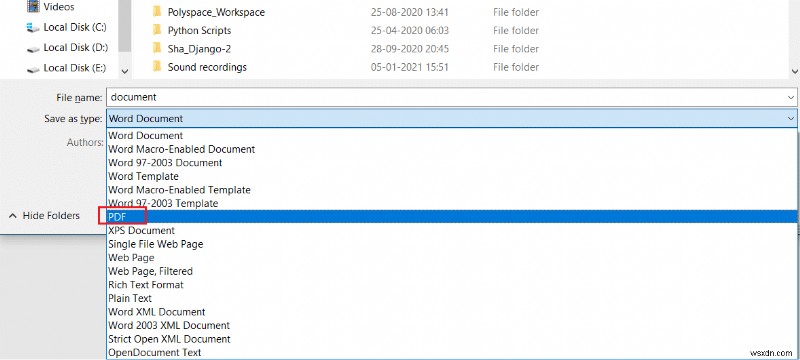Click date 25-04-2020 06:03
This screenshot has height=360, width=800.
pyautogui.click(x=410, y=31)
